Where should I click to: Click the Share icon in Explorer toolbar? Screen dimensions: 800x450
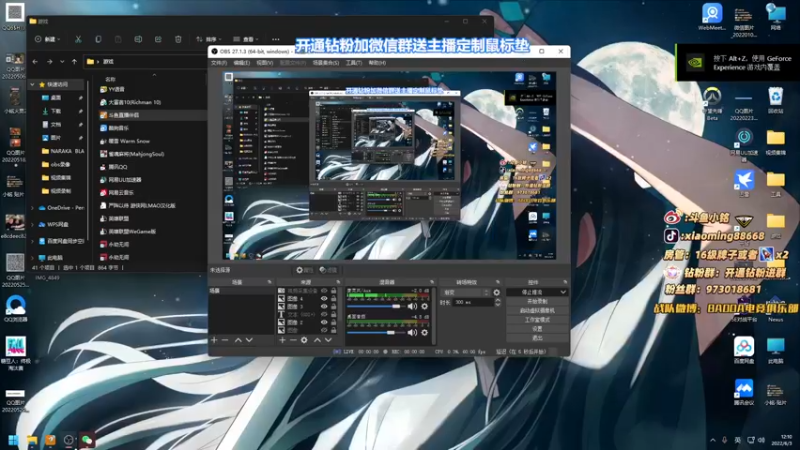pos(158,39)
